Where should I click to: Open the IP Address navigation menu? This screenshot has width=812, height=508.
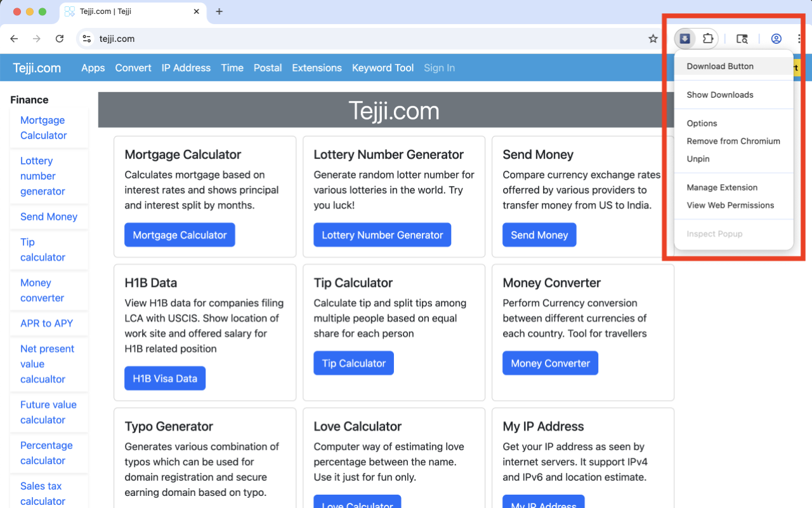186,68
